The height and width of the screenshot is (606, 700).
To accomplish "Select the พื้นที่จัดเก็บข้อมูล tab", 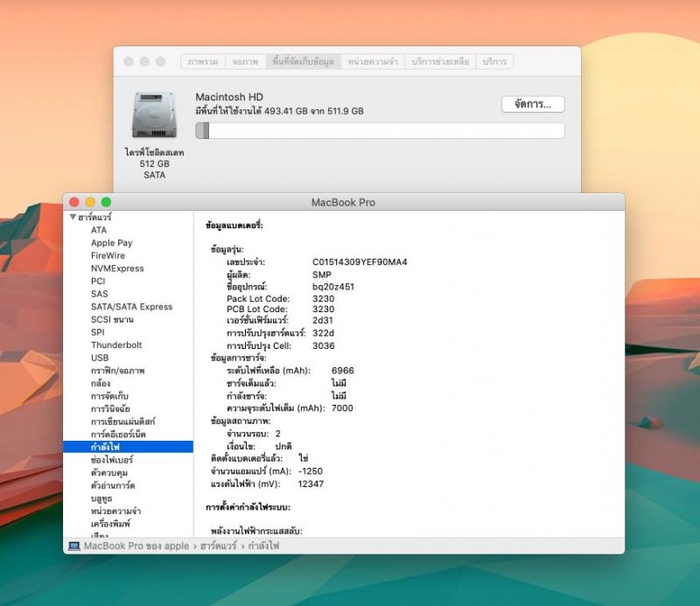I will (304, 61).
